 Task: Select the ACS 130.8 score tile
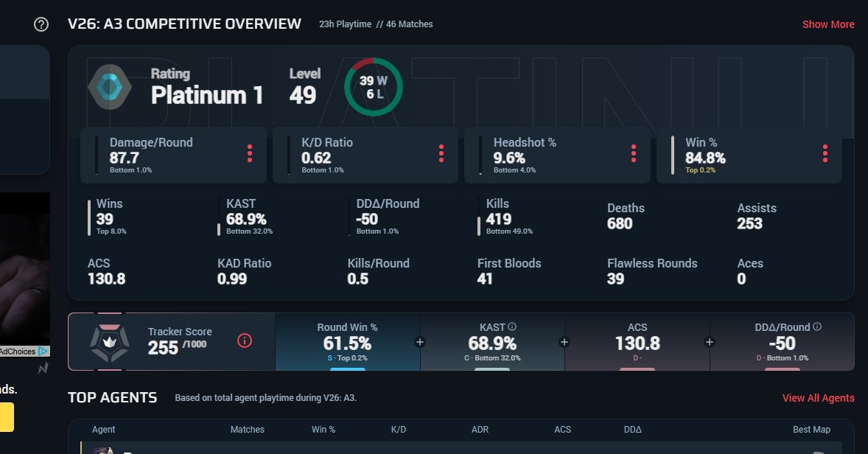[x=637, y=342]
